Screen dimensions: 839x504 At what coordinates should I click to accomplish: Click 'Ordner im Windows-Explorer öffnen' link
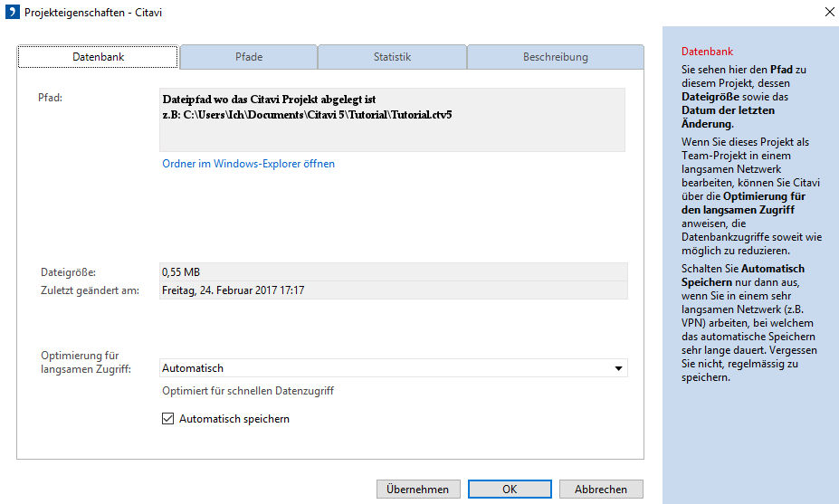248,164
